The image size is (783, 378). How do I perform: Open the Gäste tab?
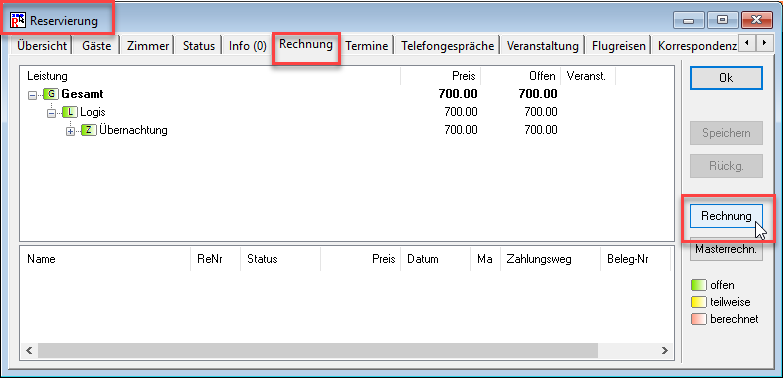click(97, 46)
